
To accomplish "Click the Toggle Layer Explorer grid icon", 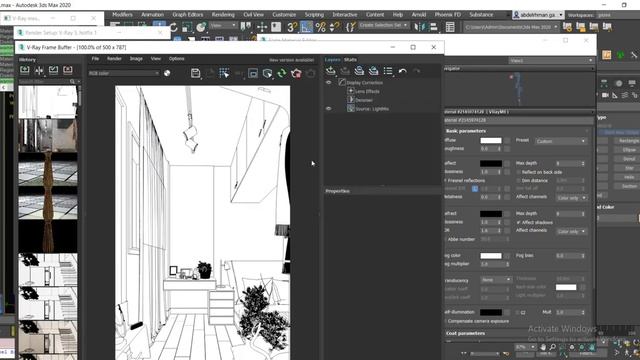I will tap(450, 27).
